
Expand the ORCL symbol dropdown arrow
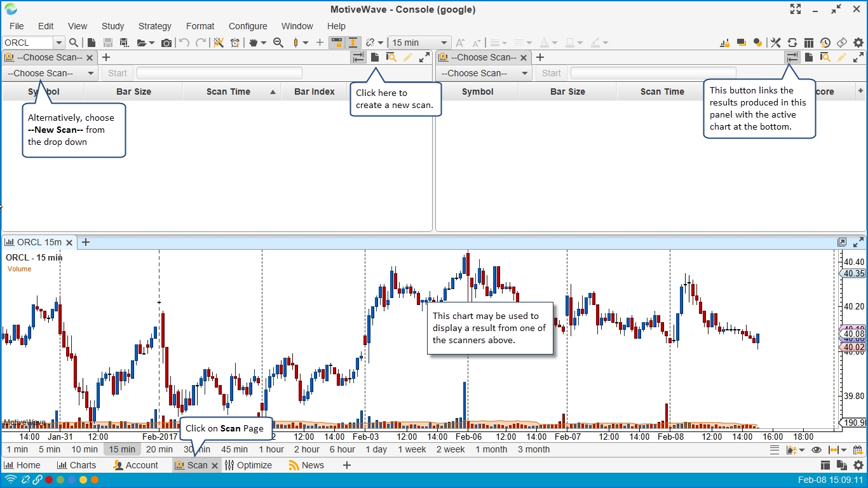(59, 43)
